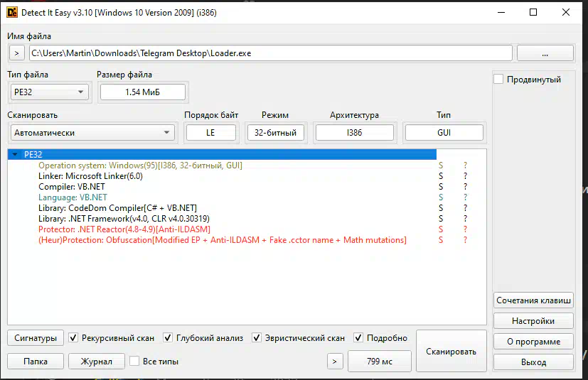Click the S marker on the Linker row
Image resolution: width=588 pixels, height=380 pixels.
tap(441, 176)
